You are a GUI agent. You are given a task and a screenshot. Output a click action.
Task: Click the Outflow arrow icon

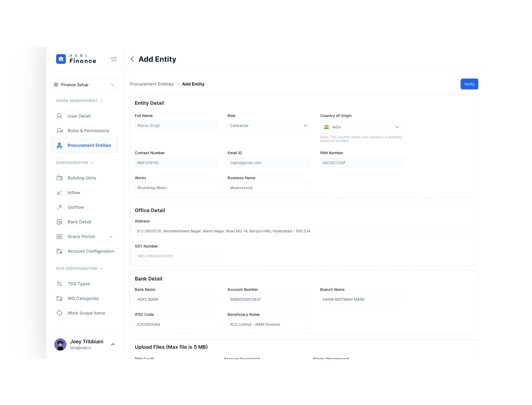pyautogui.click(x=59, y=207)
